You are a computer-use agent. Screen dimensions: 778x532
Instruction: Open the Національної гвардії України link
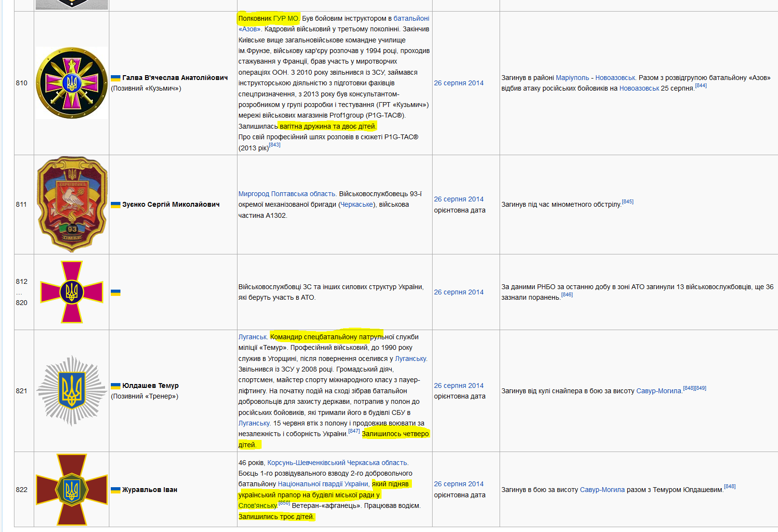[x=323, y=484]
